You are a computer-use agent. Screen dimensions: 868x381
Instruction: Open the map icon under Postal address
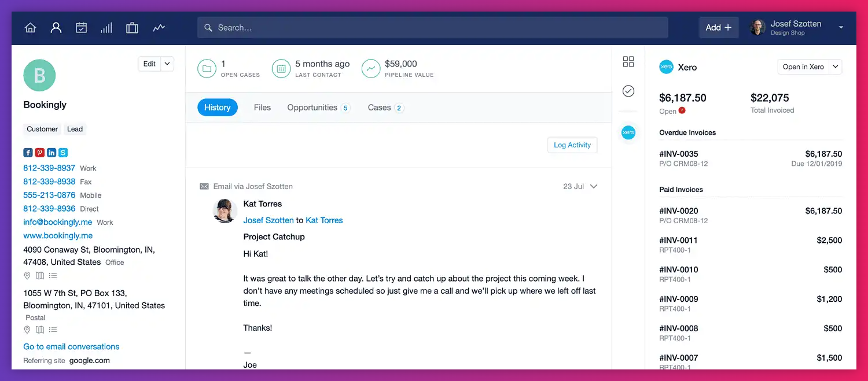pos(40,330)
